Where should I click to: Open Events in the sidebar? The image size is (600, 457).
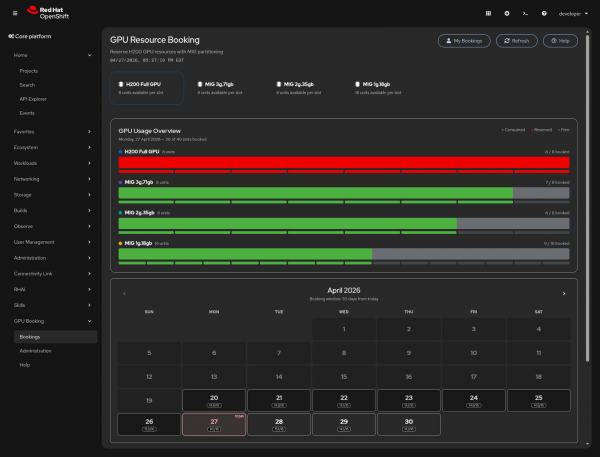tap(27, 113)
